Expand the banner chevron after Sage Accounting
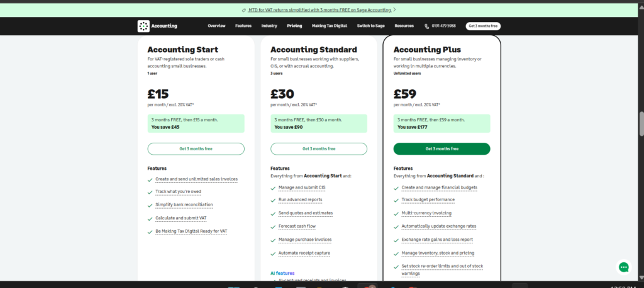This screenshot has width=644, height=288. 394,9
